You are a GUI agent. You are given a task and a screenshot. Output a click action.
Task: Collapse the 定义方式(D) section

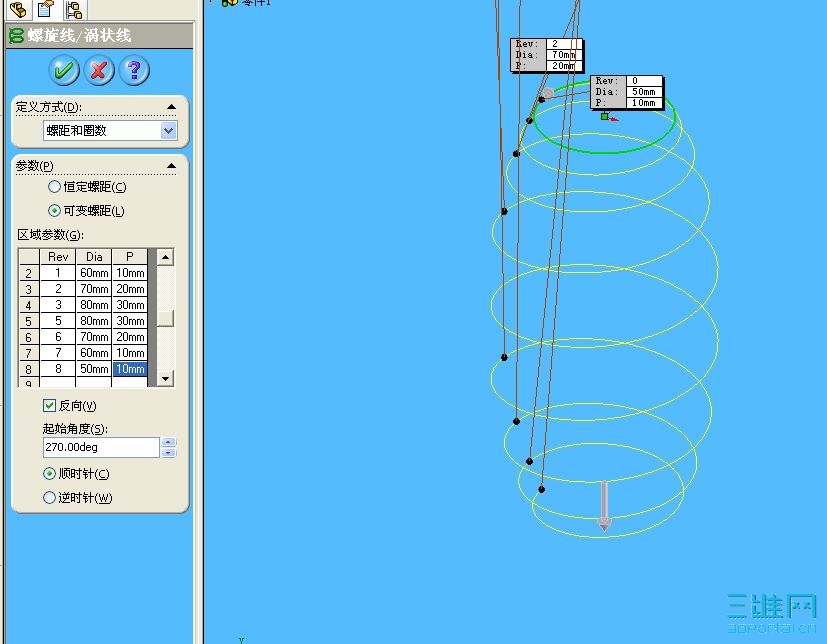coord(171,107)
